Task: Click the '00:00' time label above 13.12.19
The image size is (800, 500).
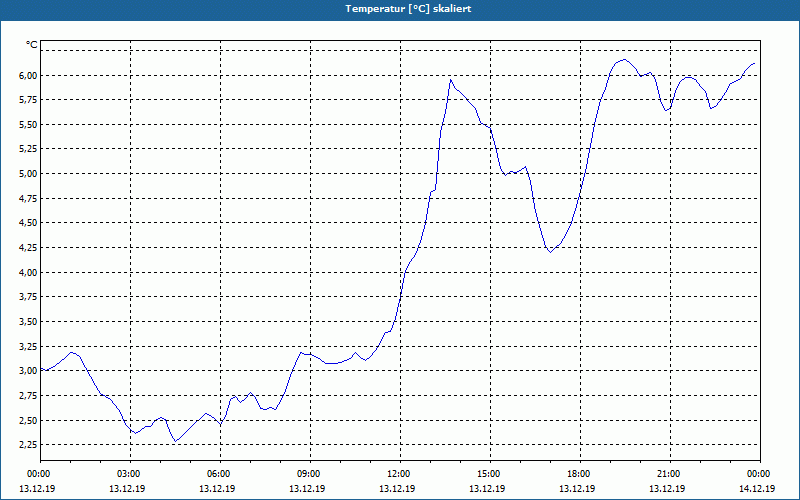Action: pos(38,474)
